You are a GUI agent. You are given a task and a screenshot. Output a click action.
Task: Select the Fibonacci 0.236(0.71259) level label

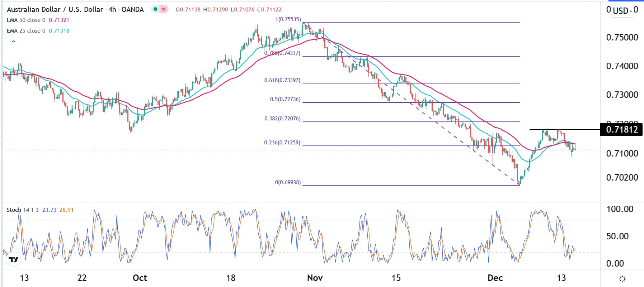click(282, 143)
